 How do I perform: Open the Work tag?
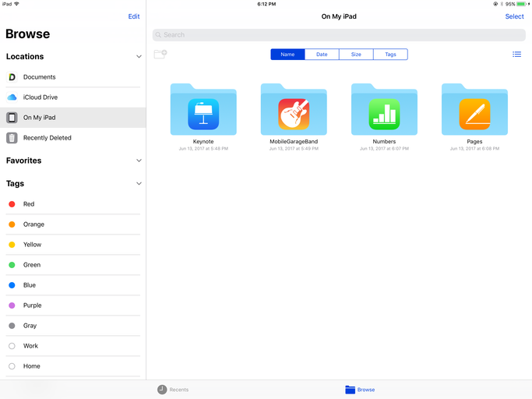pyautogui.click(x=73, y=346)
